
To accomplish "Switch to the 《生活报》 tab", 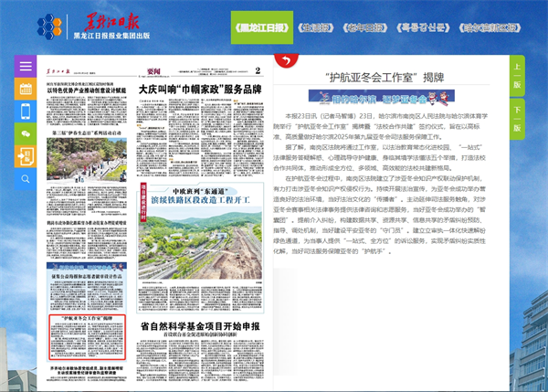I will [x=320, y=27].
